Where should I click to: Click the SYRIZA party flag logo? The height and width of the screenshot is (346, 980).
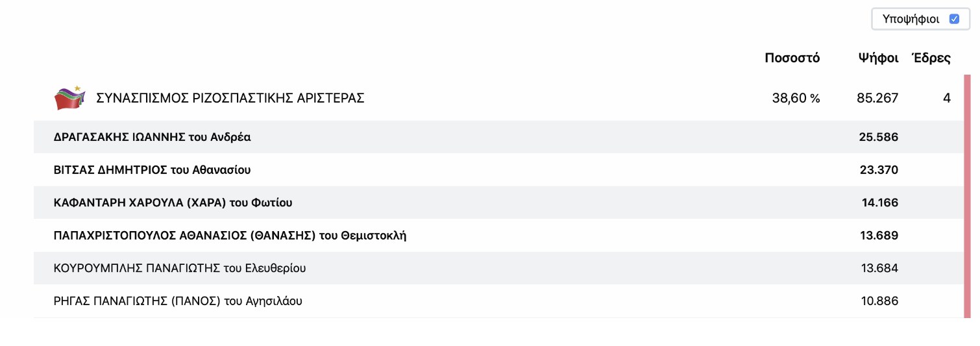[x=69, y=98]
